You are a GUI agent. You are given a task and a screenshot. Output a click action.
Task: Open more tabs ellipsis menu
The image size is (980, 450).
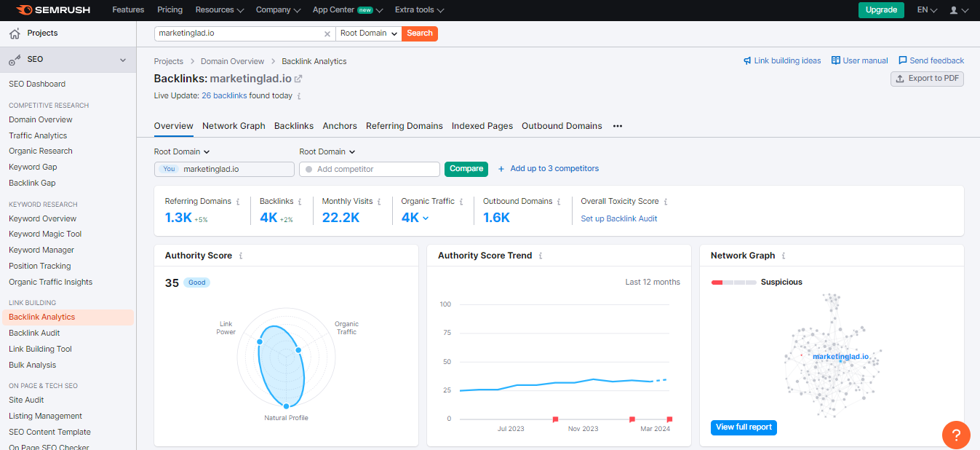[x=618, y=126]
